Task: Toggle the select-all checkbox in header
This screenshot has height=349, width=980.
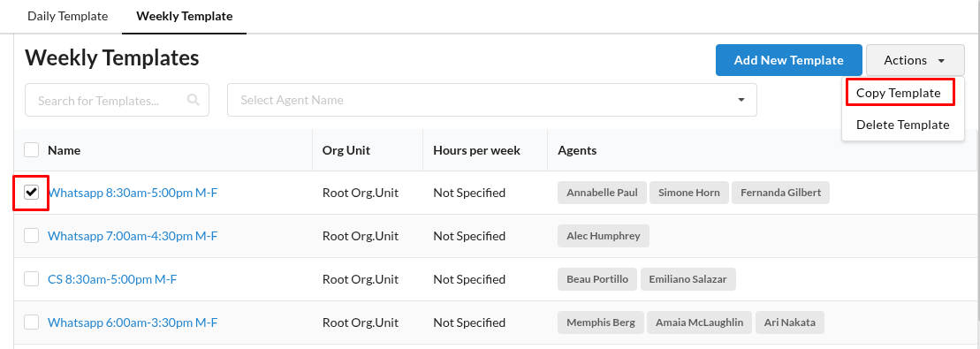Action: tap(31, 150)
